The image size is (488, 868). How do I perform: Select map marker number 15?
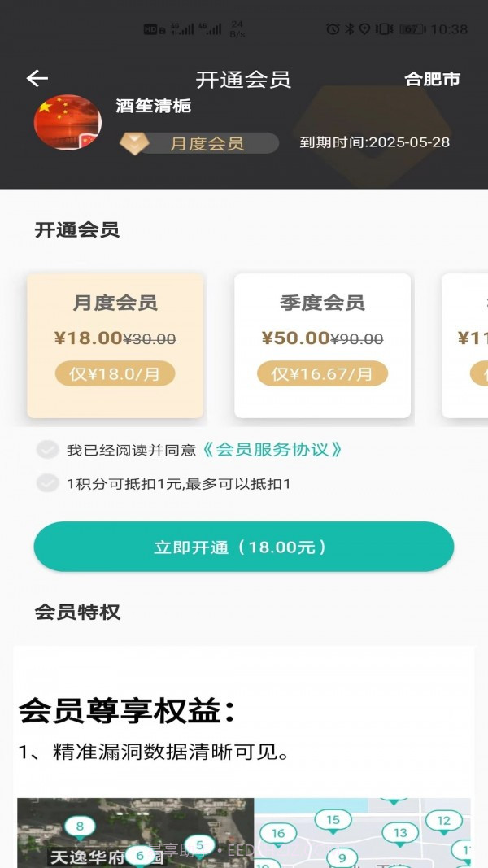(333, 820)
